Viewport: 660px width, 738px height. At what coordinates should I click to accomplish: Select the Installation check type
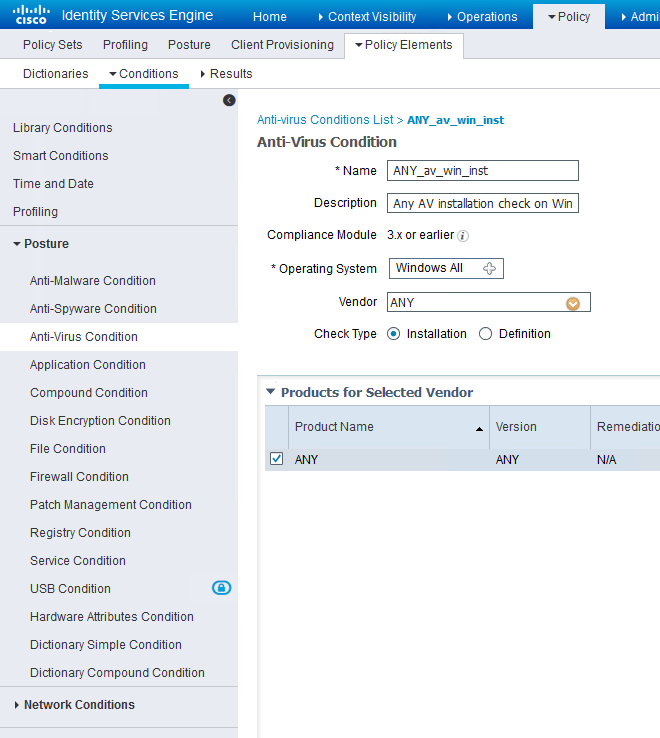(394, 334)
